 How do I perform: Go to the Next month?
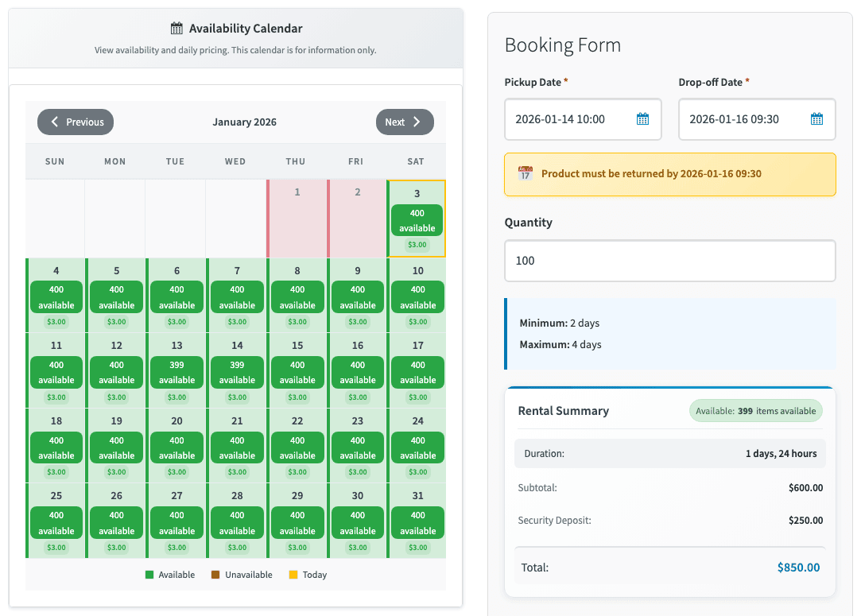[x=405, y=122]
